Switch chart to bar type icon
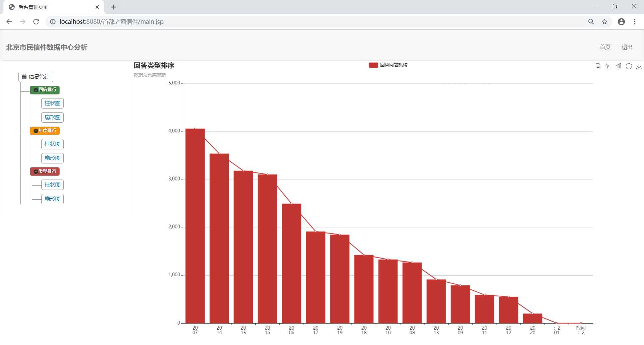This screenshot has width=644, height=345. click(x=618, y=66)
